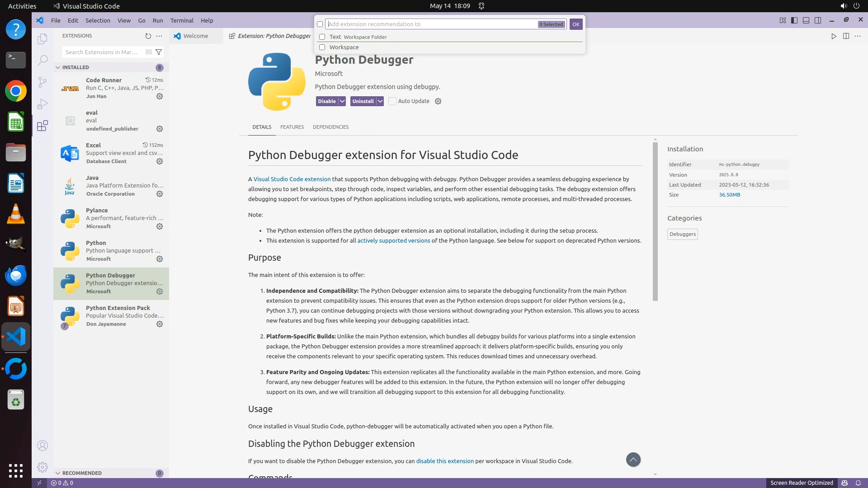Collapse the INSTALLED extensions section
Screen dimensions: 868x488
pos(58,67)
